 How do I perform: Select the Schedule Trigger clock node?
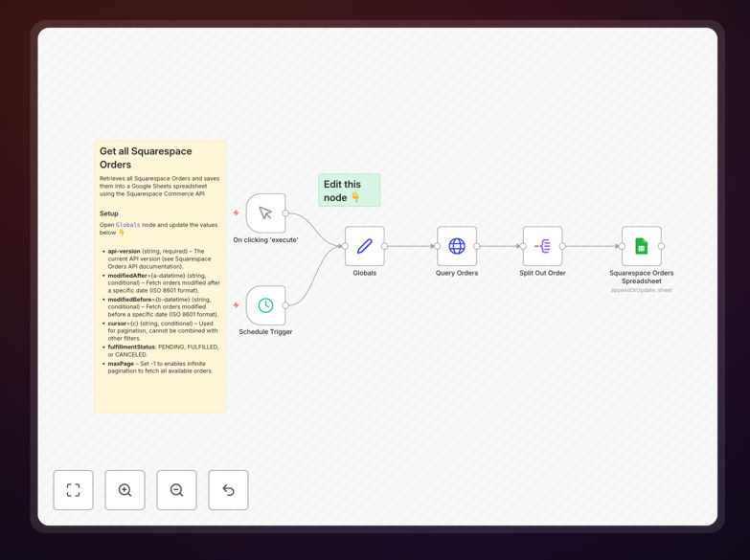(266, 305)
